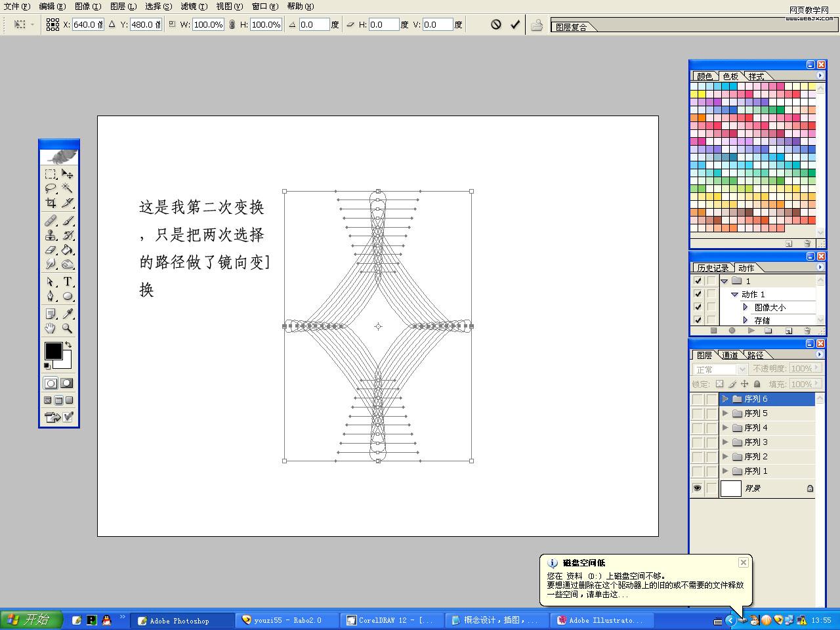Screen dimensions: 840x630
Task: Switch to Standard editing mode
Action: pos(51,383)
